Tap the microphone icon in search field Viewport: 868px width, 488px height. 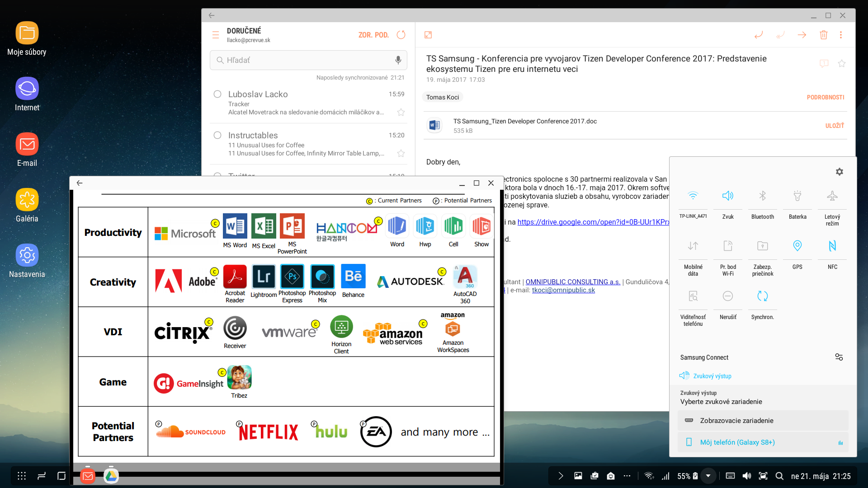(398, 60)
